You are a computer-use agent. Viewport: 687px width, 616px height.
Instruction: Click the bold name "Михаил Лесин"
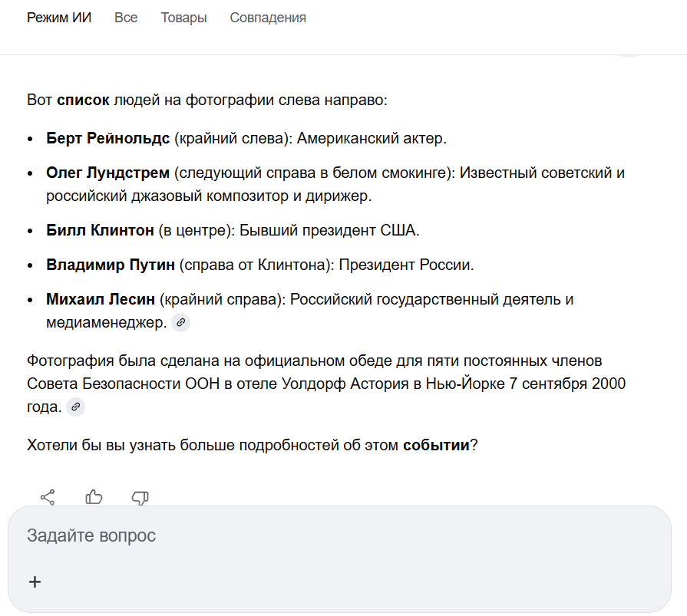pyautogui.click(x=101, y=299)
